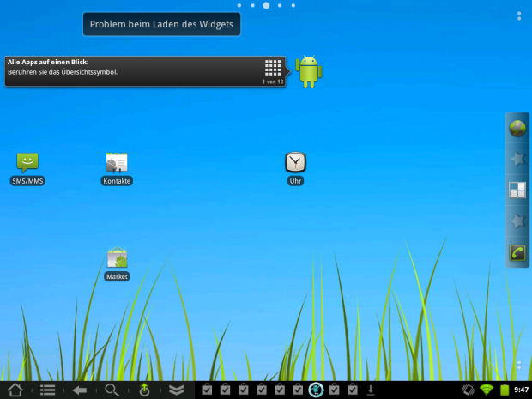Open search with the magnifier icon

pos(112,390)
